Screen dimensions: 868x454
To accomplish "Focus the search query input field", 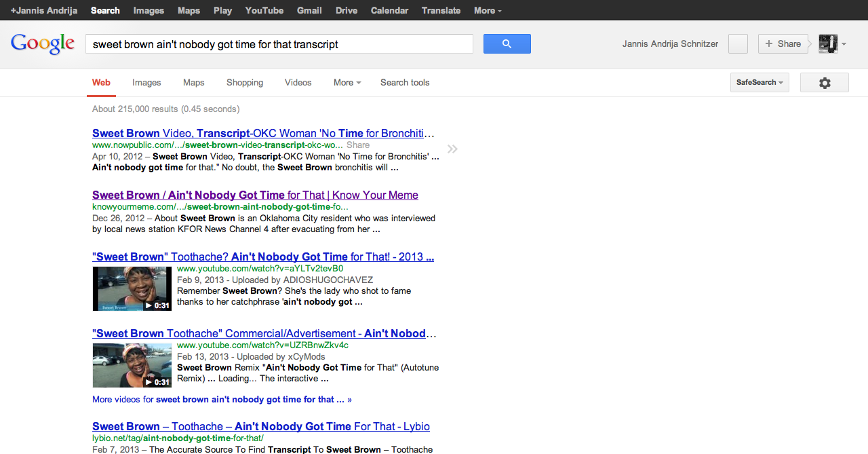I will click(279, 44).
